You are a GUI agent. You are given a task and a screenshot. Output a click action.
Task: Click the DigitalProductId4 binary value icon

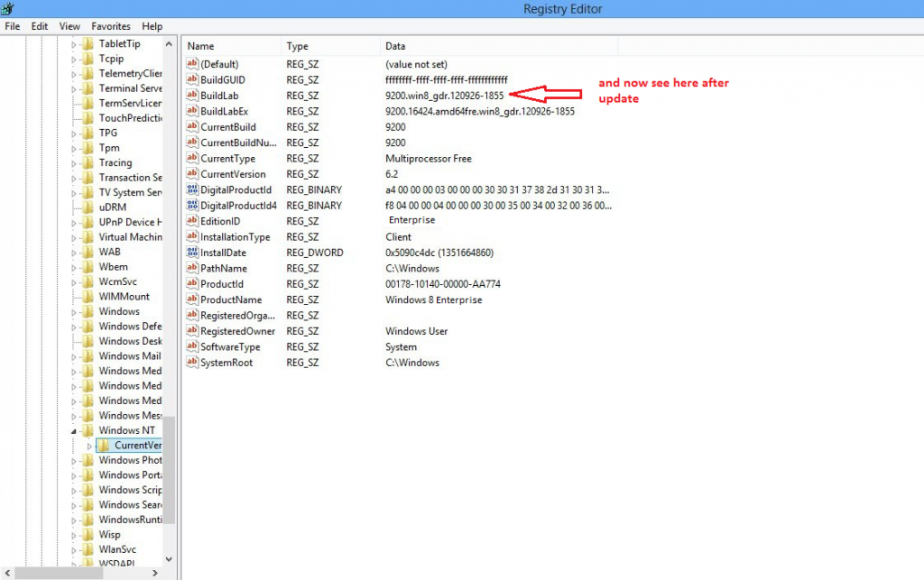point(192,206)
